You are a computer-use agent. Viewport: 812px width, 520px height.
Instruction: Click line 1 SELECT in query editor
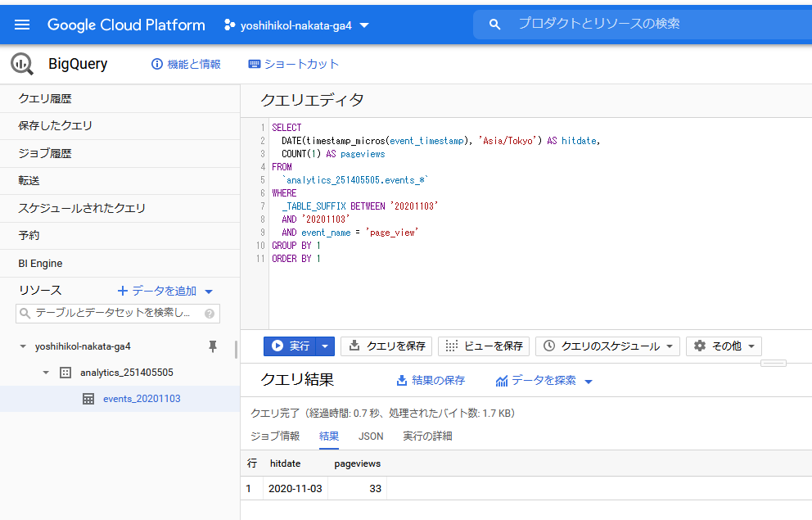tap(286, 128)
